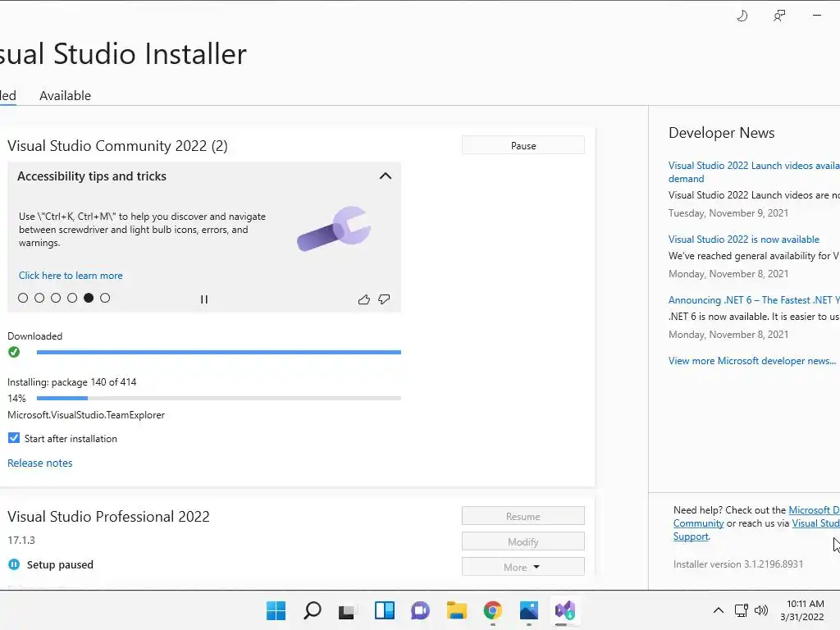Click version number 17.1.3
Screen dimensions: 840x630
21,540
